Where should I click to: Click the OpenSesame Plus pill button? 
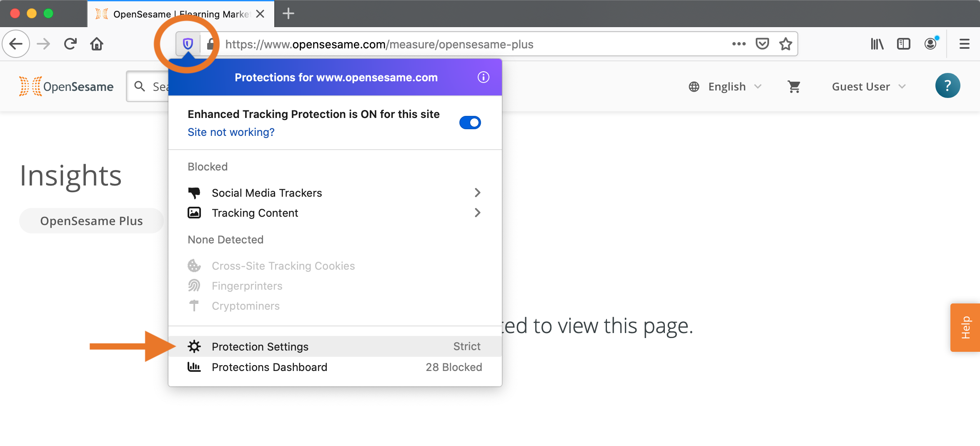click(x=91, y=221)
